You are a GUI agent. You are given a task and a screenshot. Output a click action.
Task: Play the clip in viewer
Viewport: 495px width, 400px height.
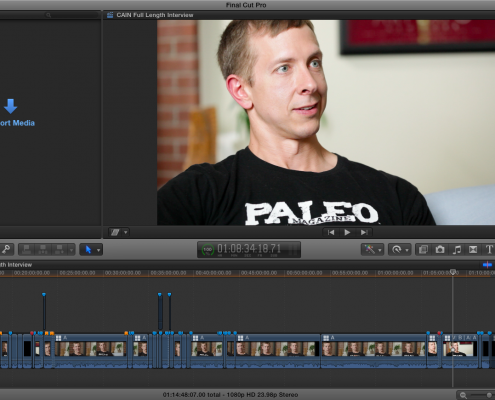[347, 232]
